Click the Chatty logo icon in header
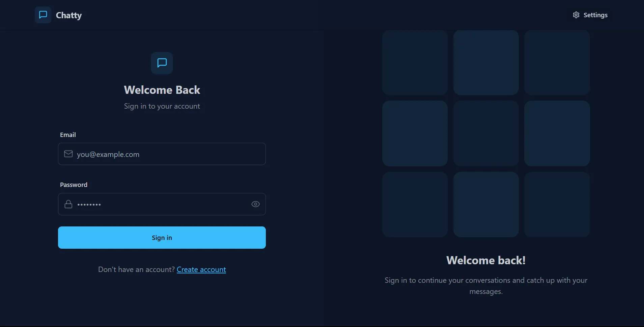This screenshot has height=327, width=644. [x=43, y=15]
